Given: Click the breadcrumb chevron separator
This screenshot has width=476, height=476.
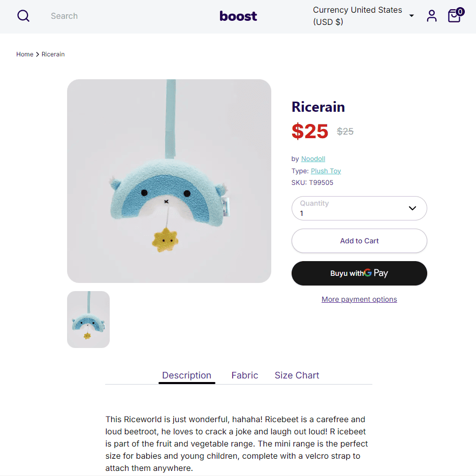Looking at the screenshot, I should click(x=38, y=54).
